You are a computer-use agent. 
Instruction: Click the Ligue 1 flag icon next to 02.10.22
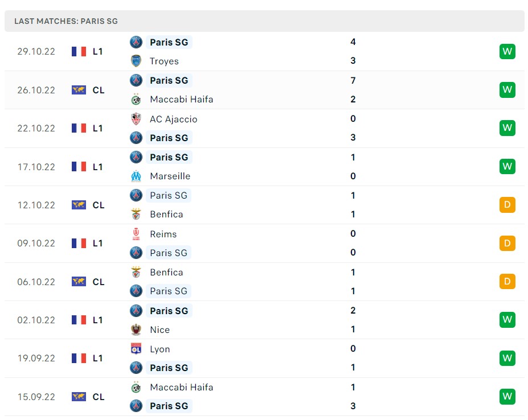pos(79,320)
